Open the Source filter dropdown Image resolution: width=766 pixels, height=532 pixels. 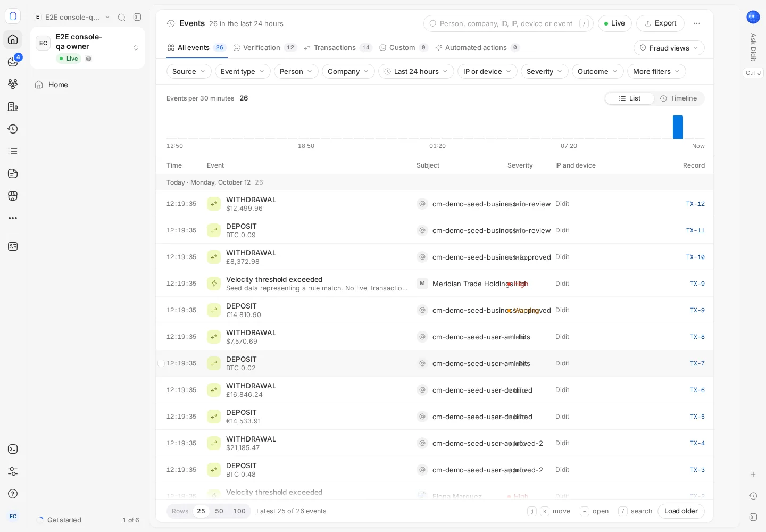[x=189, y=71]
